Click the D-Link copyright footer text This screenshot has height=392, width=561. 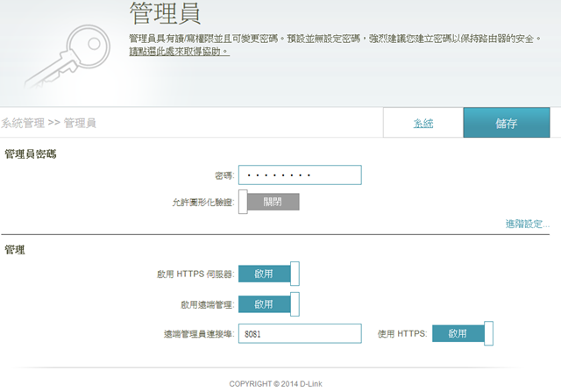click(280, 383)
